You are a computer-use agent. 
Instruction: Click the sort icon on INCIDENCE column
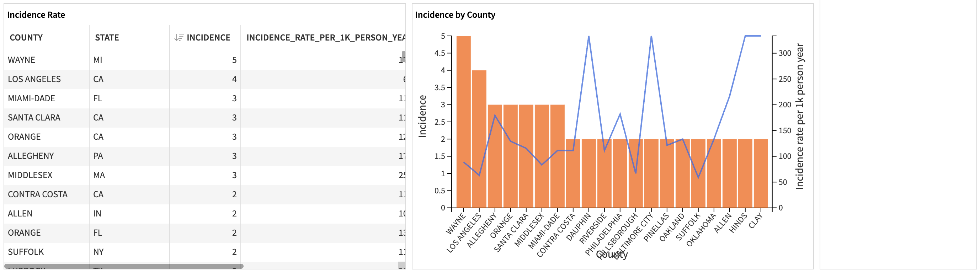click(179, 37)
